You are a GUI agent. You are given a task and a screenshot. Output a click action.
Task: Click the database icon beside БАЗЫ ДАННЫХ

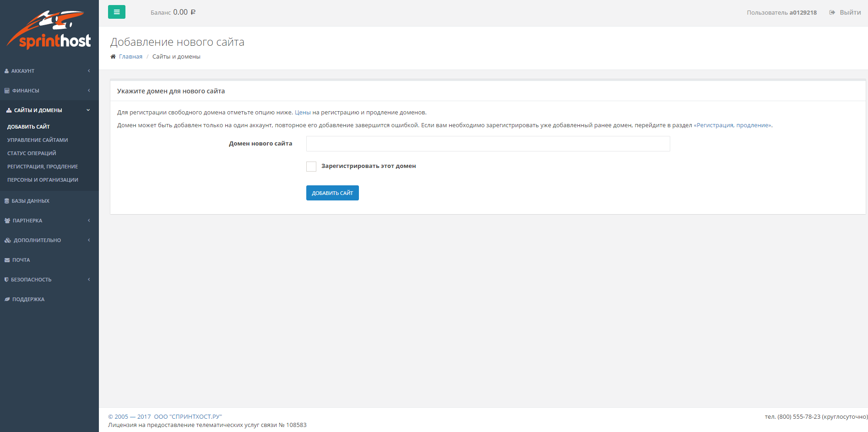click(7, 201)
